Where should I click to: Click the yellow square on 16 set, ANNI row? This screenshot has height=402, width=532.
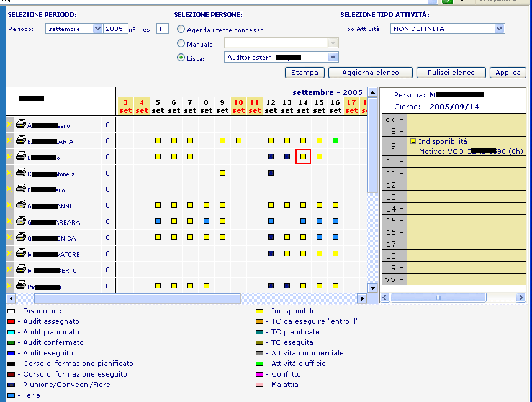click(x=336, y=205)
